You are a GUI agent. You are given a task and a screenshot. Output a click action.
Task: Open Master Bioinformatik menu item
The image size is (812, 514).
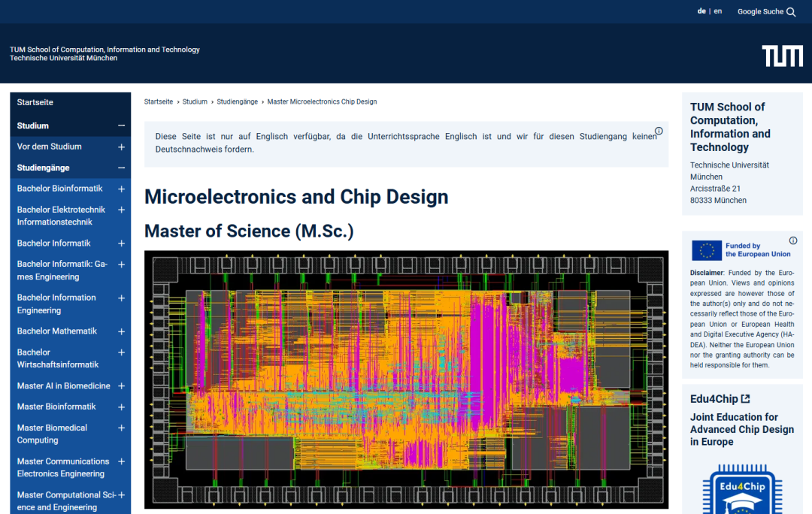click(56, 407)
